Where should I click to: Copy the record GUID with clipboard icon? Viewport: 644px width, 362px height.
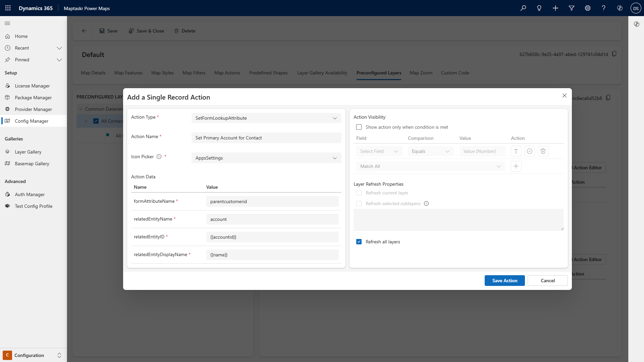coord(614,54)
